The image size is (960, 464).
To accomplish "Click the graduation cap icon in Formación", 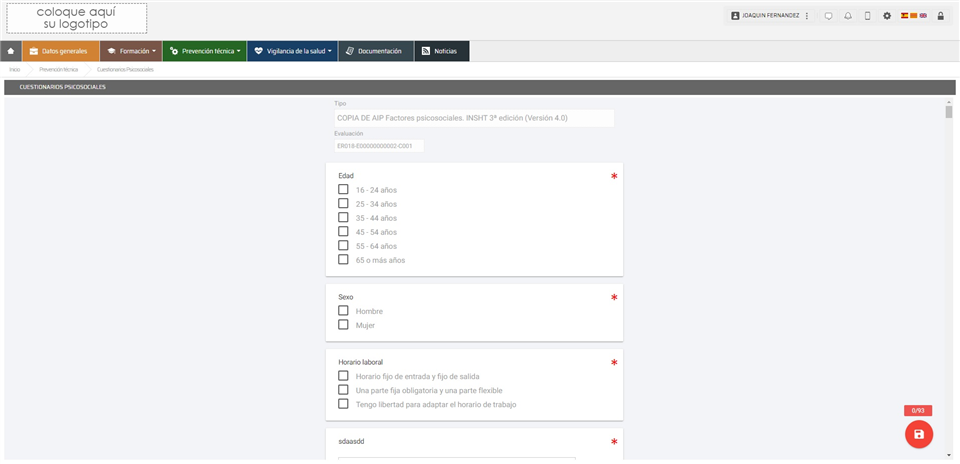I will 111,51.
